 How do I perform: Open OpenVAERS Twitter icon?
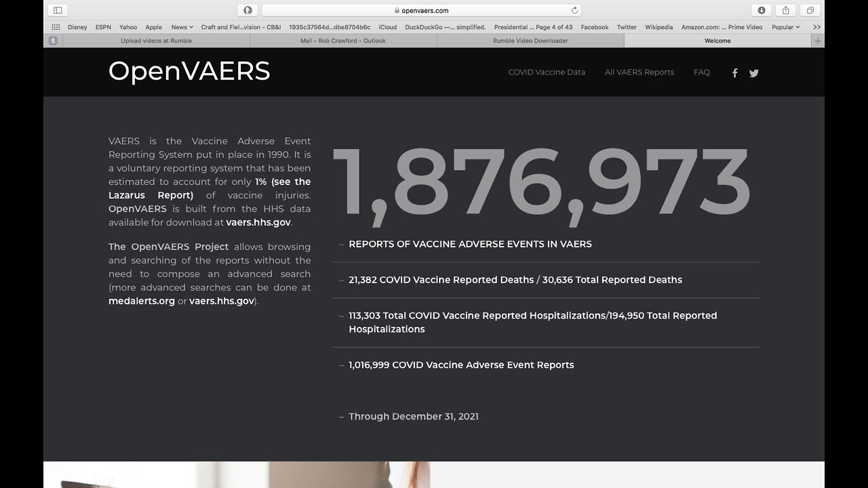click(754, 73)
